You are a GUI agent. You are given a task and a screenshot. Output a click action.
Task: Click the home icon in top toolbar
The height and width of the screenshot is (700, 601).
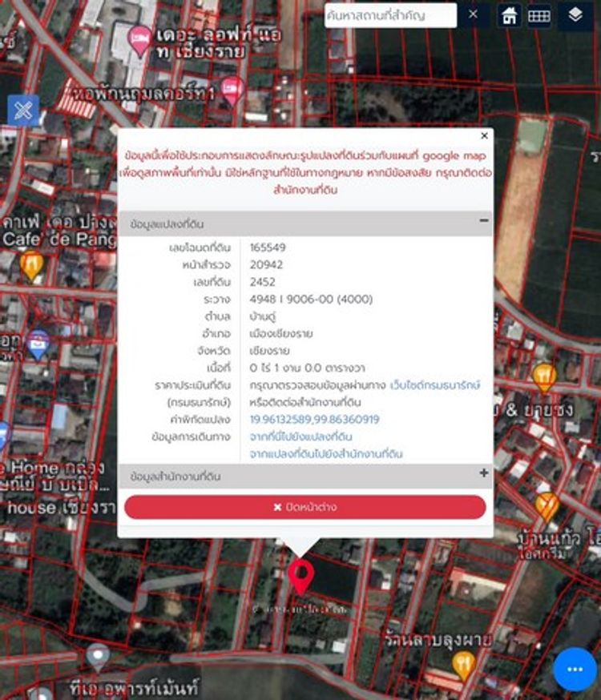508,15
